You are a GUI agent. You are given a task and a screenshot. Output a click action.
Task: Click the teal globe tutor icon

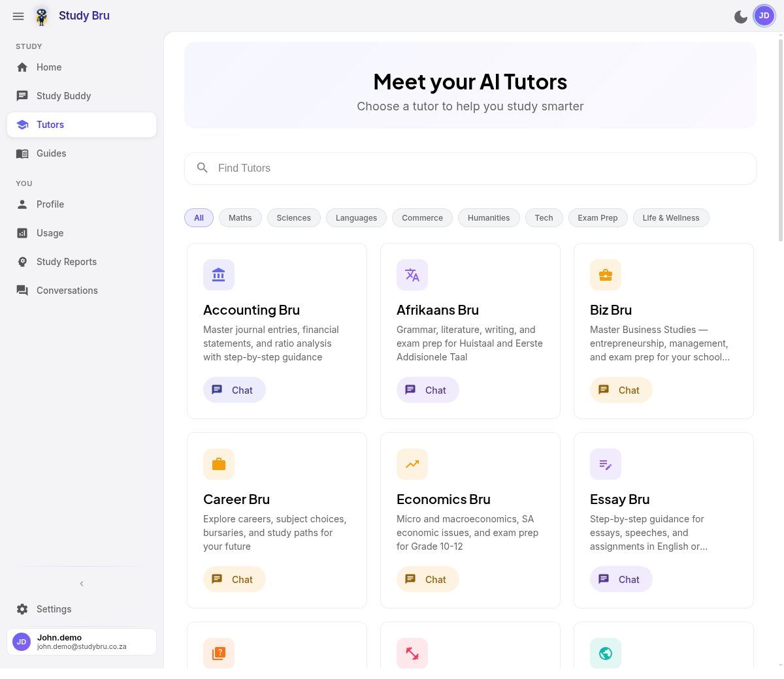tap(606, 653)
